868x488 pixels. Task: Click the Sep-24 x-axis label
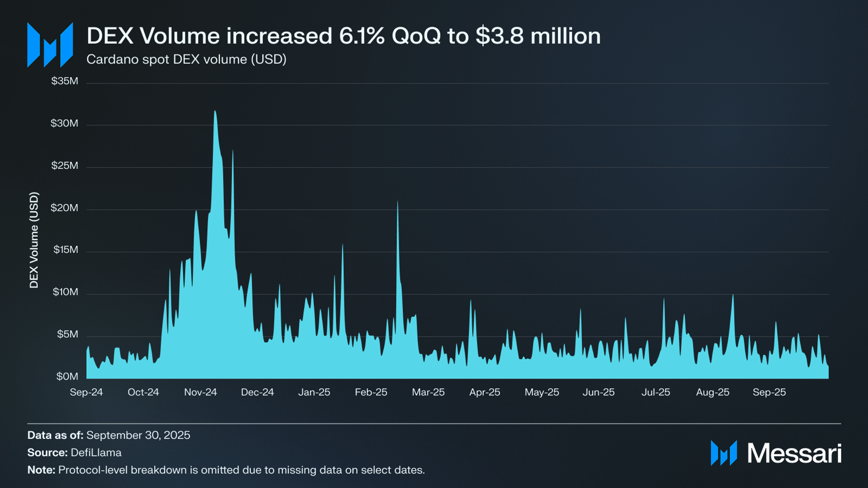(x=86, y=392)
